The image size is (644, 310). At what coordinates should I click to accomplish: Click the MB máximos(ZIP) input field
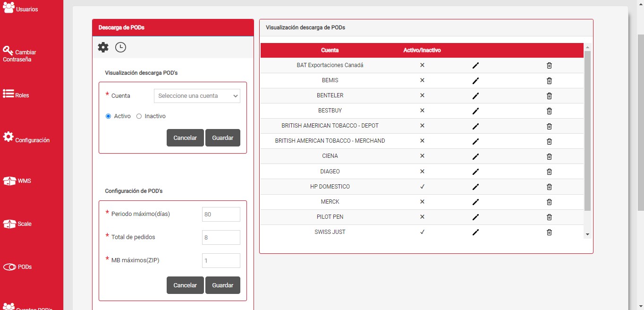[221, 260]
